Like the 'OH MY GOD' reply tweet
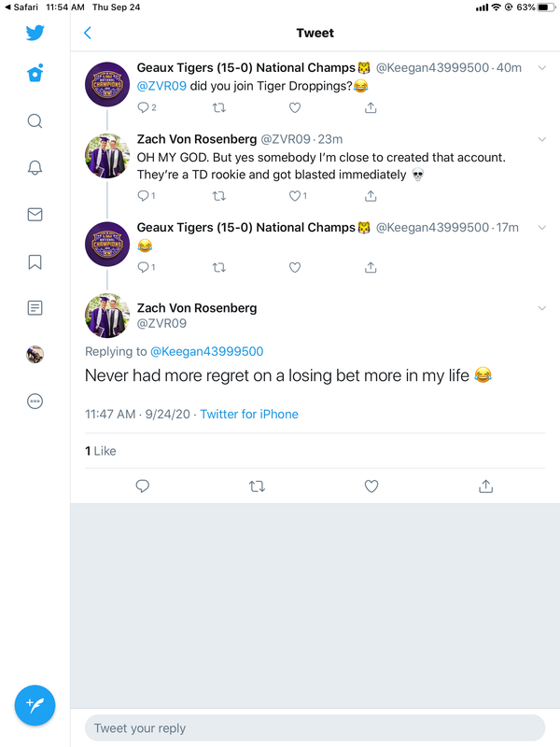The height and width of the screenshot is (747, 560). pos(295,196)
